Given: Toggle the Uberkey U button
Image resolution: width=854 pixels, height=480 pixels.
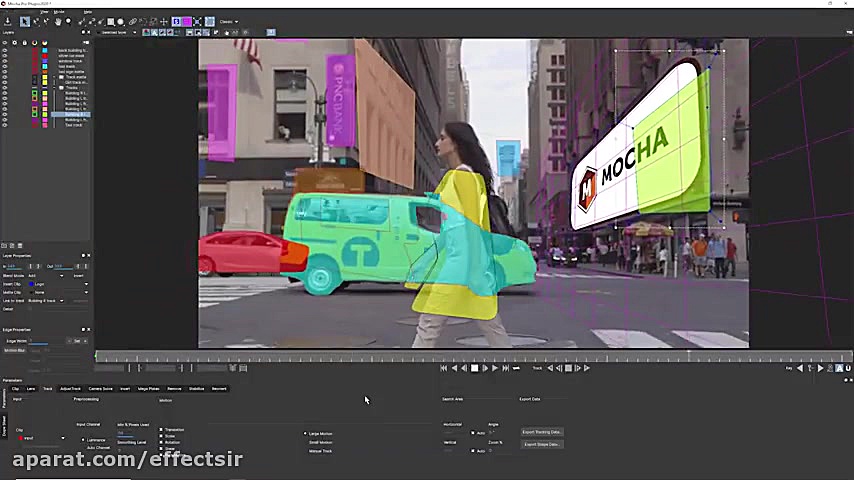Looking at the screenshot, I should (x=848, y=368).
